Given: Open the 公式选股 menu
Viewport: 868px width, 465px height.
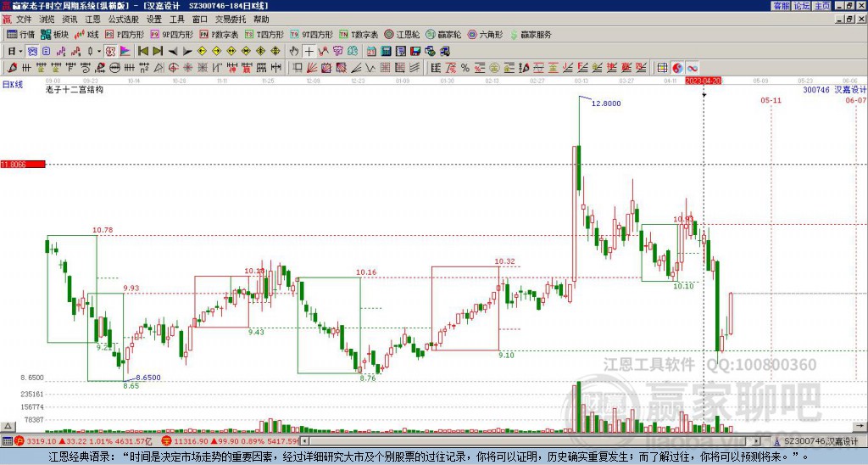Looking at the screenshot, I should click(124, 20).
